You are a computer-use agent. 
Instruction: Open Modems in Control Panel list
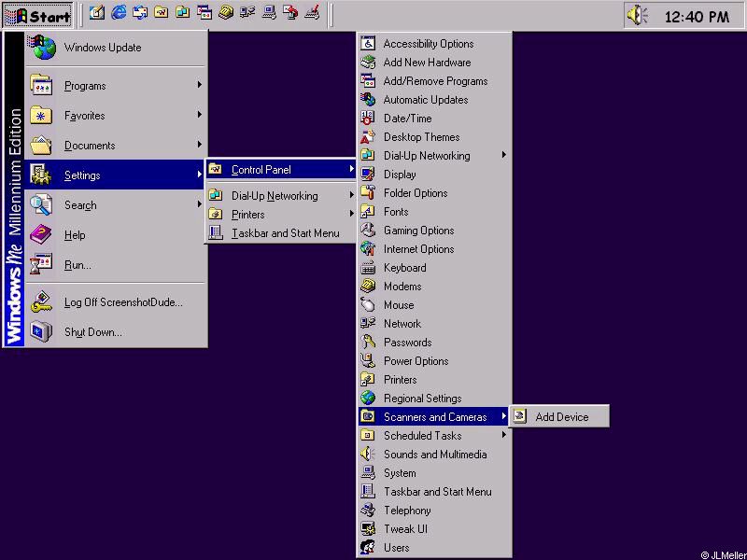tap(434, 287)
